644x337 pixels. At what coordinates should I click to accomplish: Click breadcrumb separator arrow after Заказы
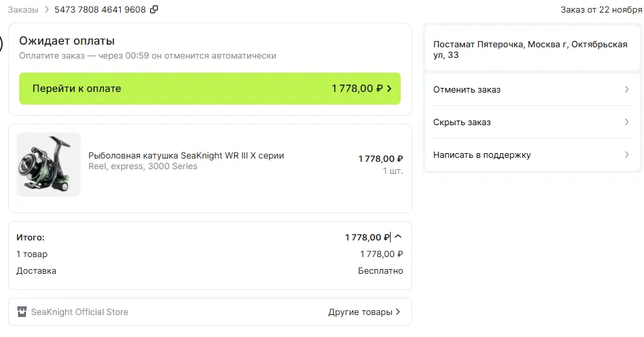click(47, 9)
